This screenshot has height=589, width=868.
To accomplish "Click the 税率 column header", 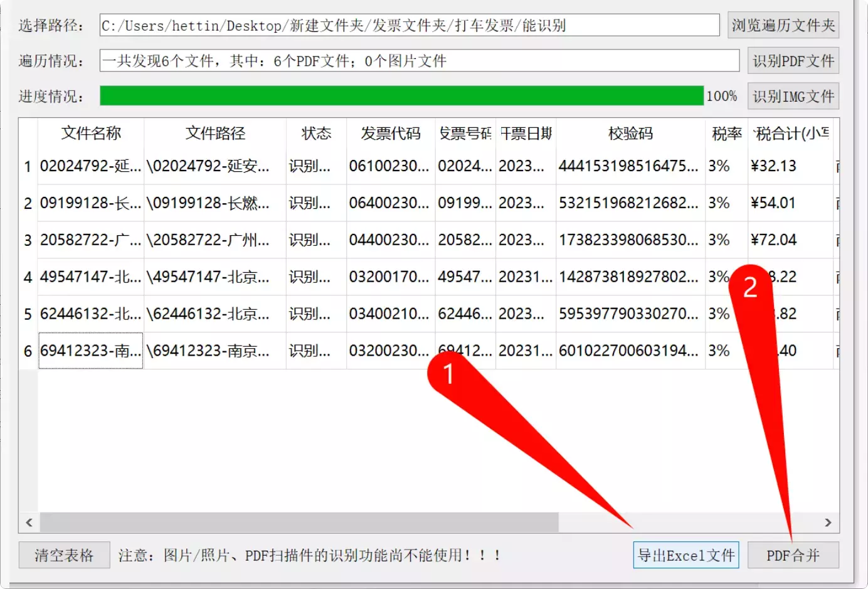I will click(726, 133).
